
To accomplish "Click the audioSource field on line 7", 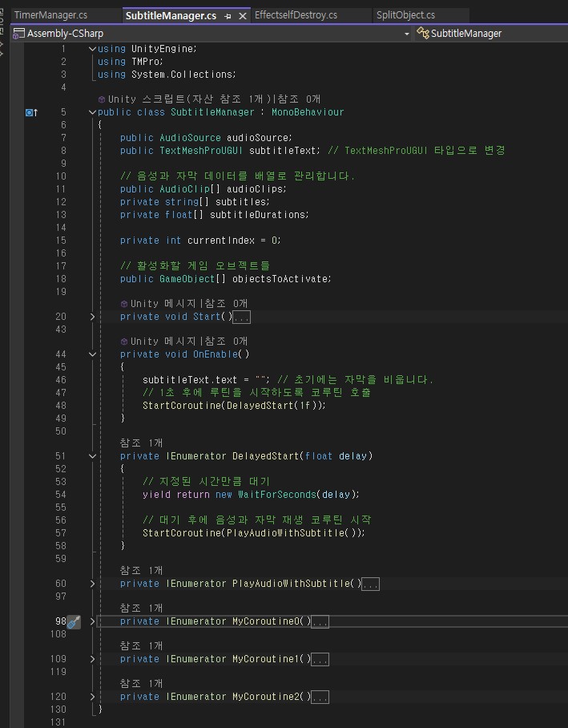I will pyautogui.click(x=258, y=137).
